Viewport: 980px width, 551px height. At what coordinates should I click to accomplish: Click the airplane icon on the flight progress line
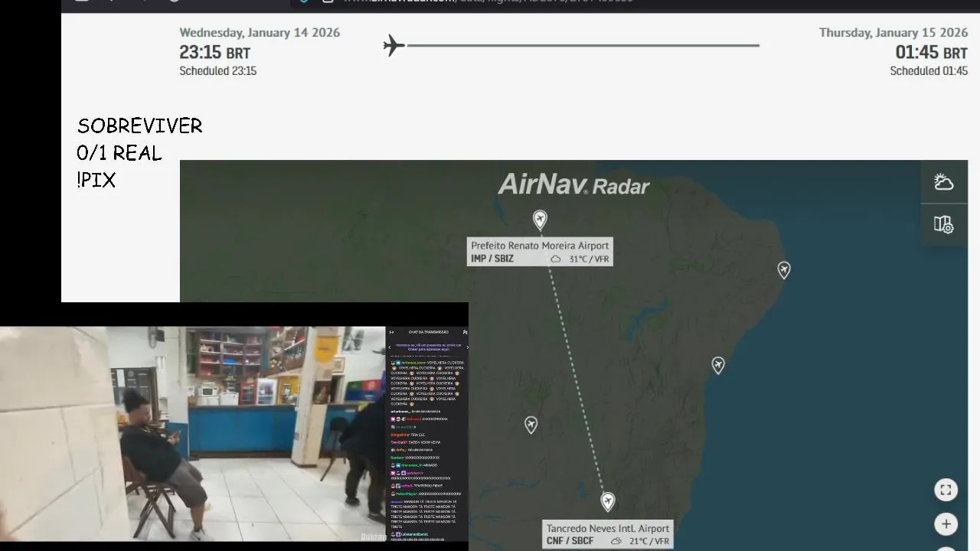(394, 45)
